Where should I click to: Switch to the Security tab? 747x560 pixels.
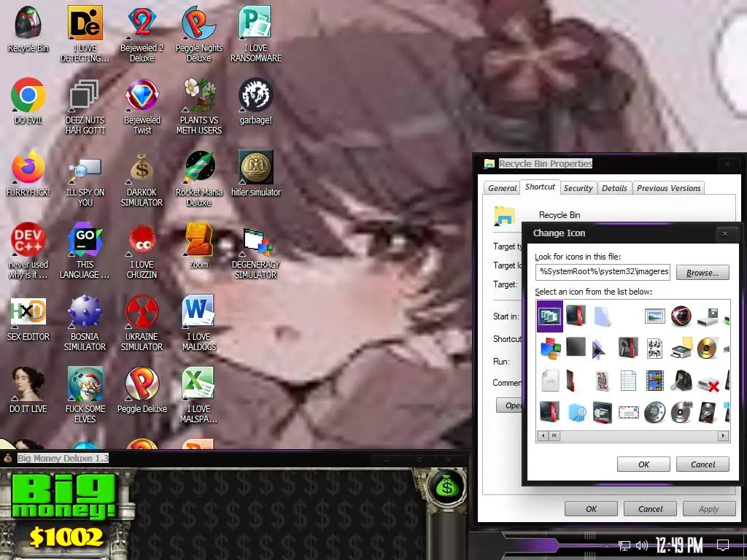578,188
